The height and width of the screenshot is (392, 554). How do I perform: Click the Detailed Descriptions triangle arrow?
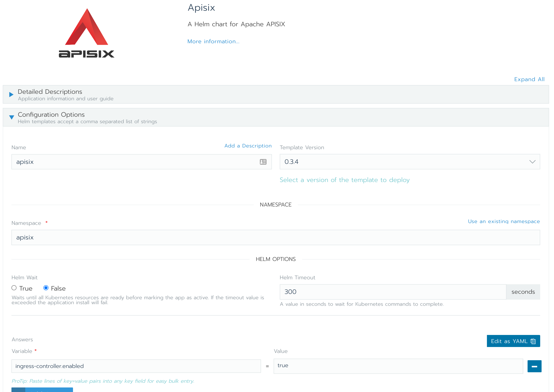point(11,94)
